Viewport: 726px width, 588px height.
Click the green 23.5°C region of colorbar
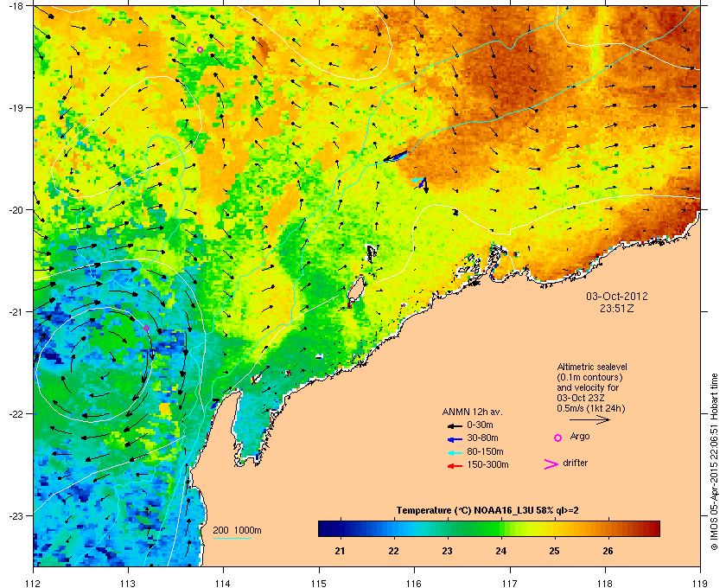click(474, 528)
